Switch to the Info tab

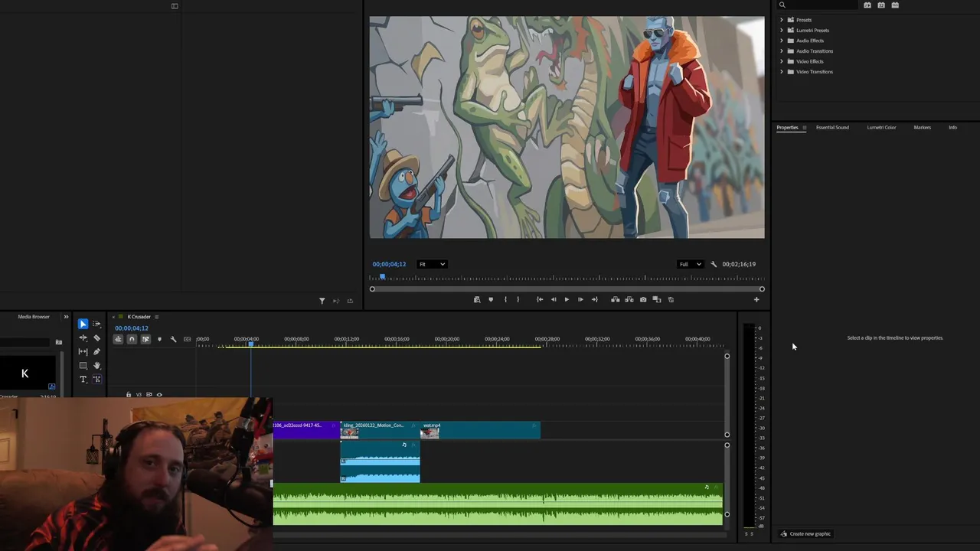point(952,127)
